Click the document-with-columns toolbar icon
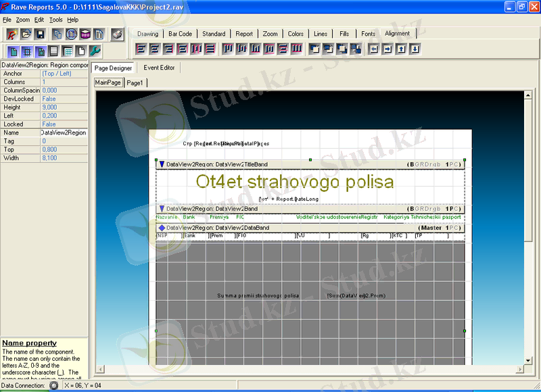 [x=99, y=34]
